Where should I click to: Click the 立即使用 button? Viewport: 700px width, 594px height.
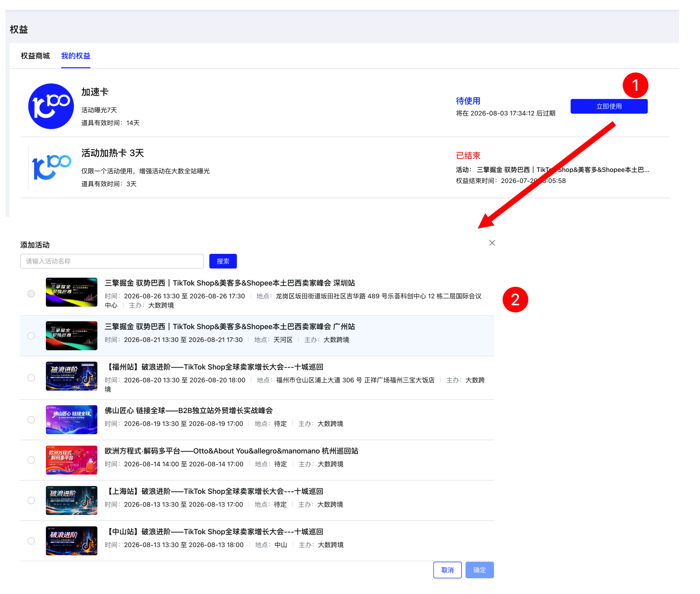pos(609,106)
